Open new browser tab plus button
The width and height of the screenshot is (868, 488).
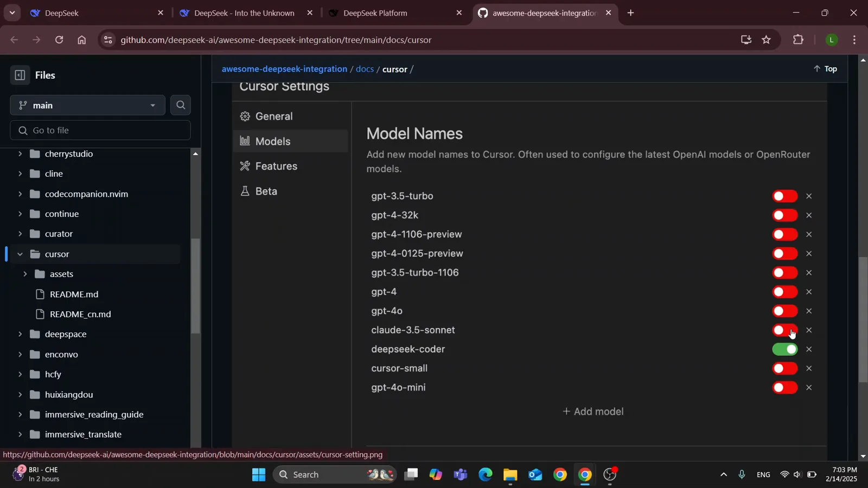point(630,13)
